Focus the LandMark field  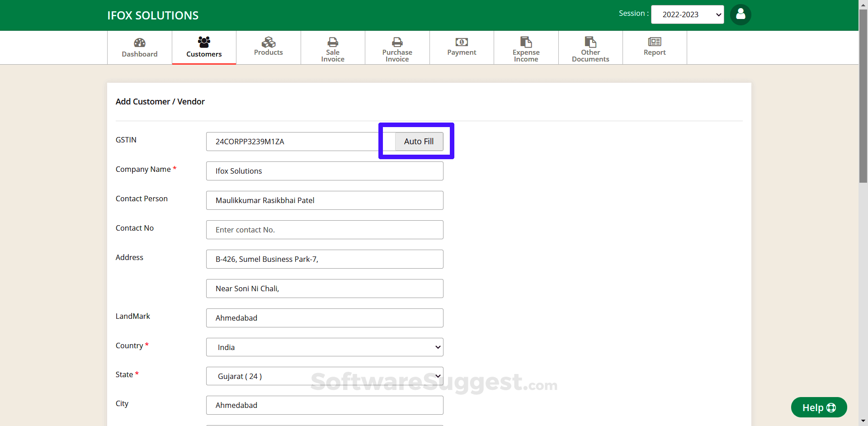[x=325, y=318]
